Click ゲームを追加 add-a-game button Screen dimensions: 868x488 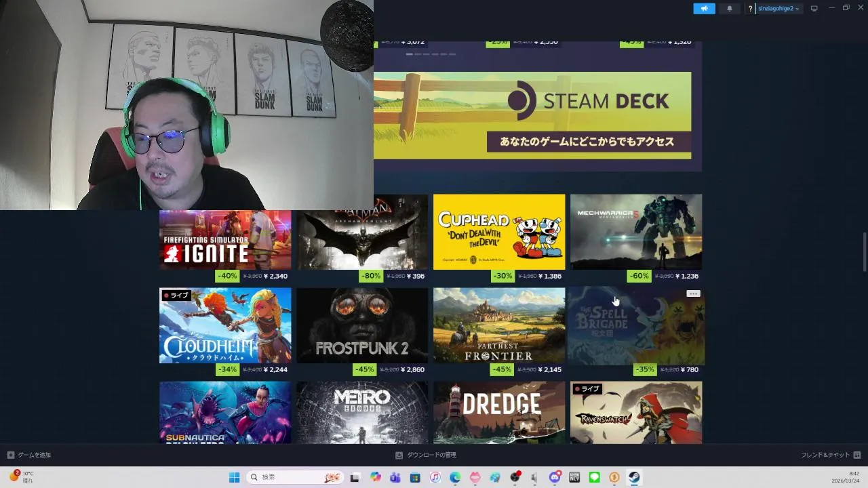pyautogui.click(x=28, y=455)
